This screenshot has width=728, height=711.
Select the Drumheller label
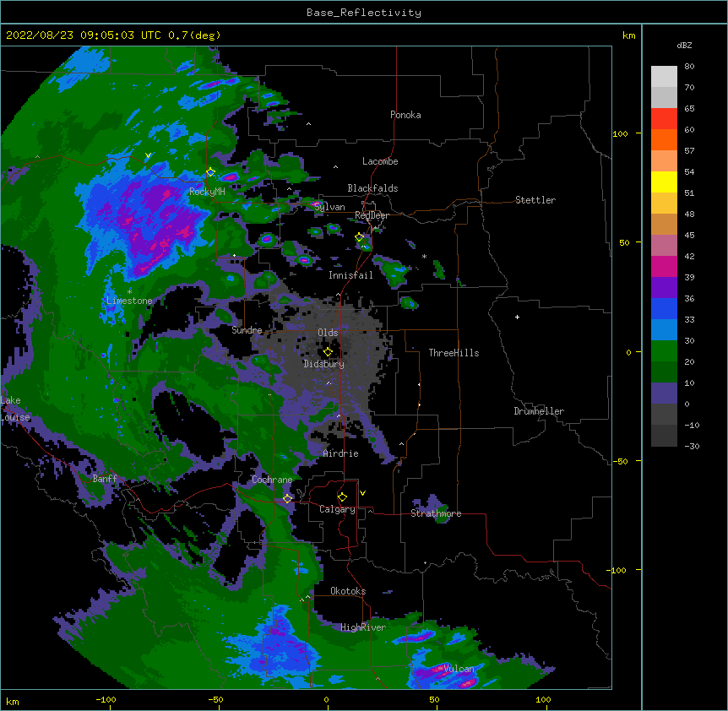click(539, 411)
